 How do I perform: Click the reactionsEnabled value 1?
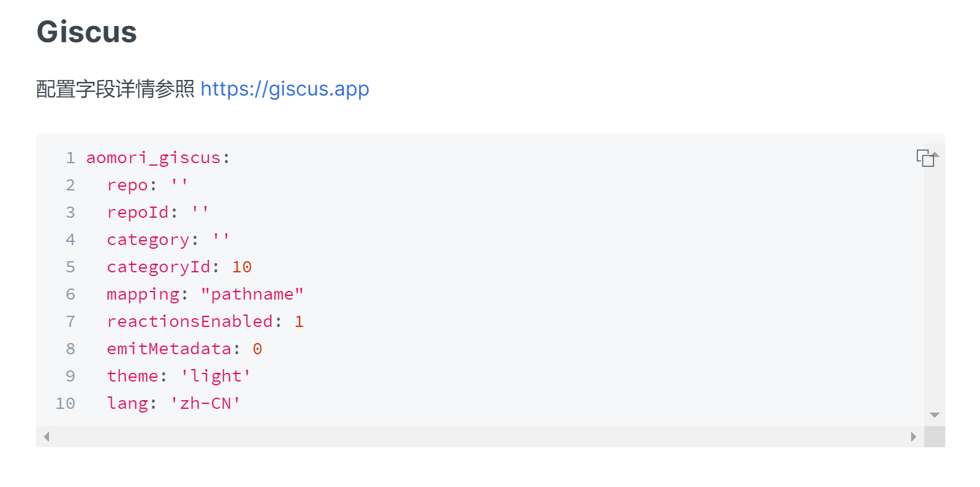[x=299, y=322]
